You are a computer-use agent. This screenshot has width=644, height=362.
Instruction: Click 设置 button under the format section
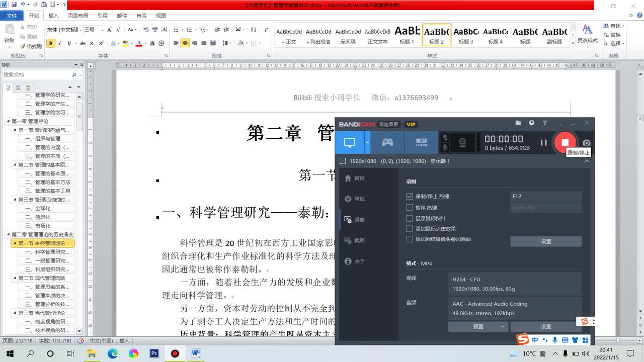coord(546,327)
